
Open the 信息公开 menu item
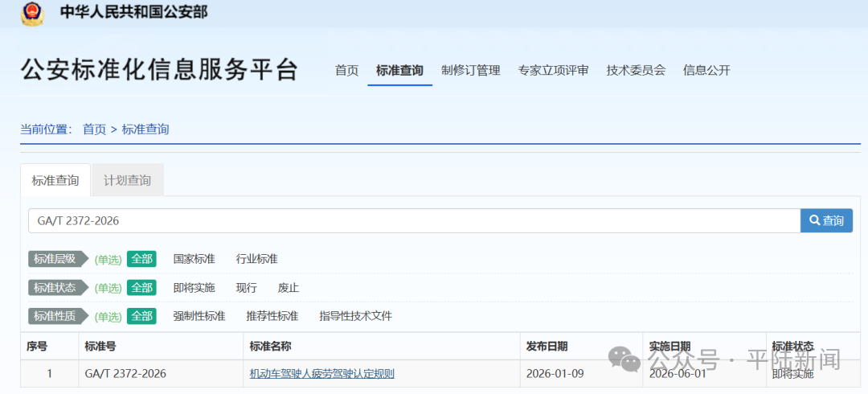pos(706,71)
